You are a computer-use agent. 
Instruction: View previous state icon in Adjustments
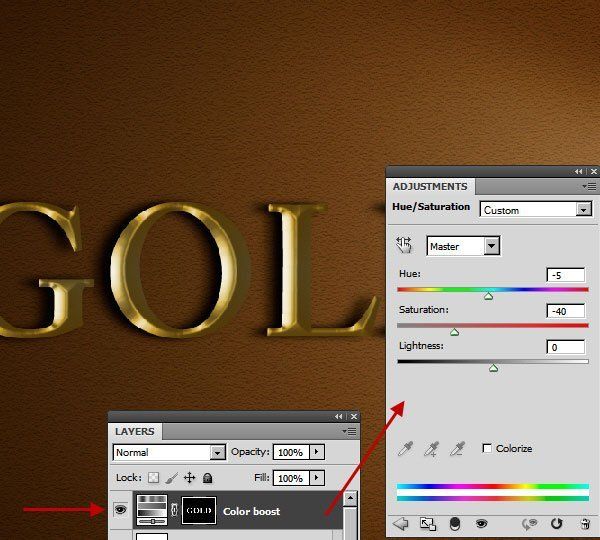(529, 524)
